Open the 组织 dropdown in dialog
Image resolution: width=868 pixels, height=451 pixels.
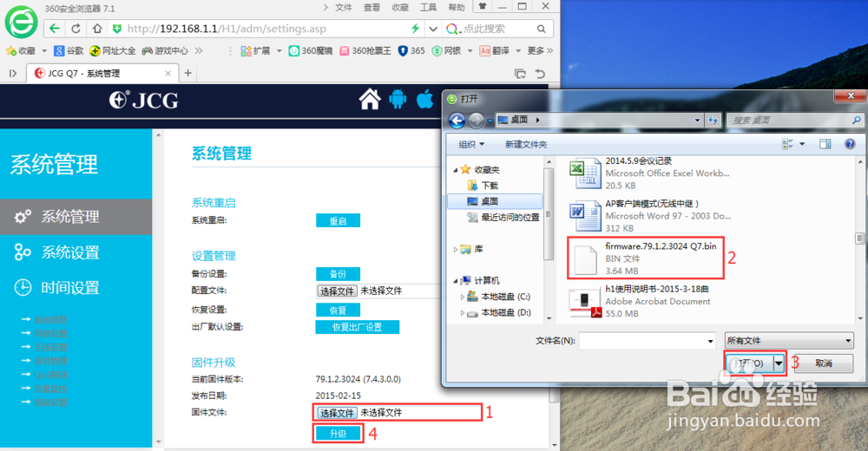pyautogui.click(x=471, y=144)
